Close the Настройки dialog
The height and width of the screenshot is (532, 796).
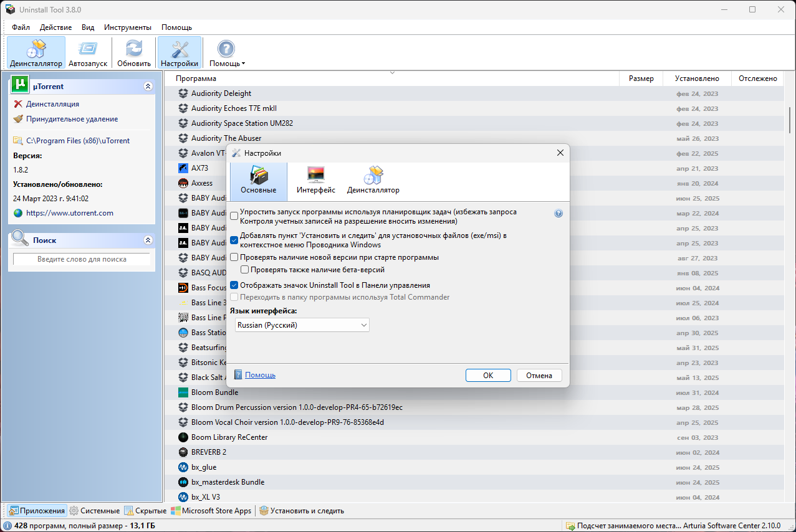560,153
